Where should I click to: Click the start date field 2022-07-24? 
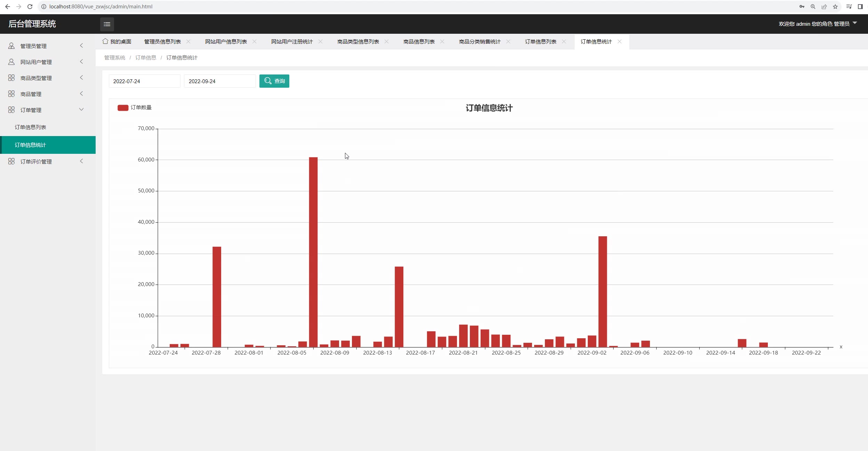[x=144, y=81]
